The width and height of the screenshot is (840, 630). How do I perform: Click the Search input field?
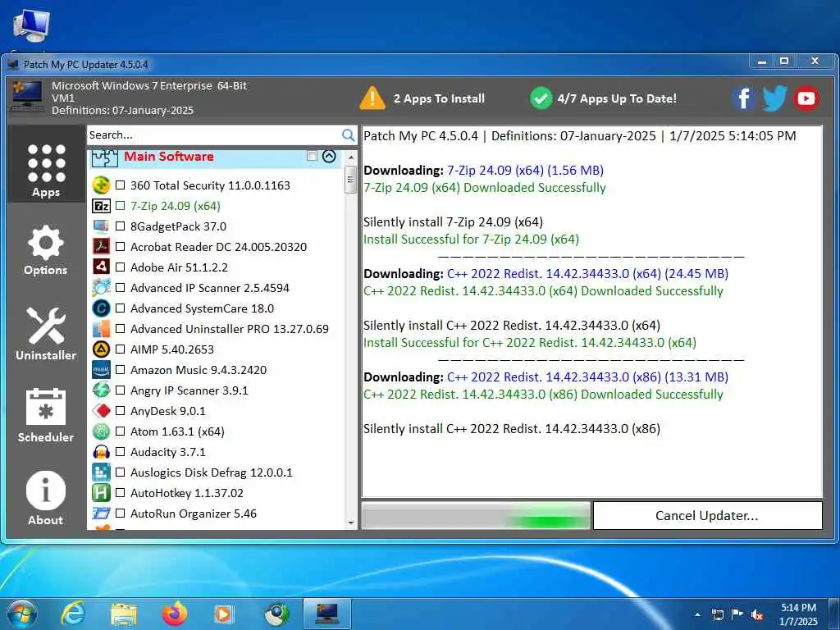(x=214, y=135)
